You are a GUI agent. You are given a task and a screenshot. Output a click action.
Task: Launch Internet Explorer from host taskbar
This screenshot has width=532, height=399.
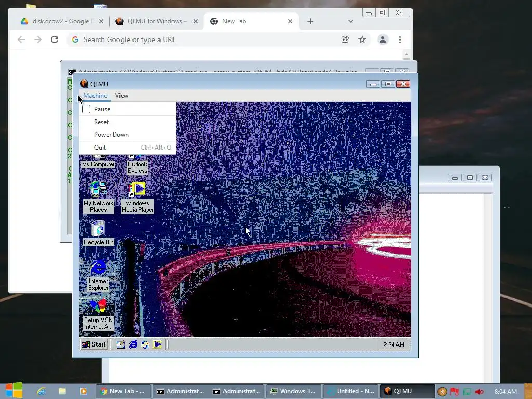[x=41, y=391]
